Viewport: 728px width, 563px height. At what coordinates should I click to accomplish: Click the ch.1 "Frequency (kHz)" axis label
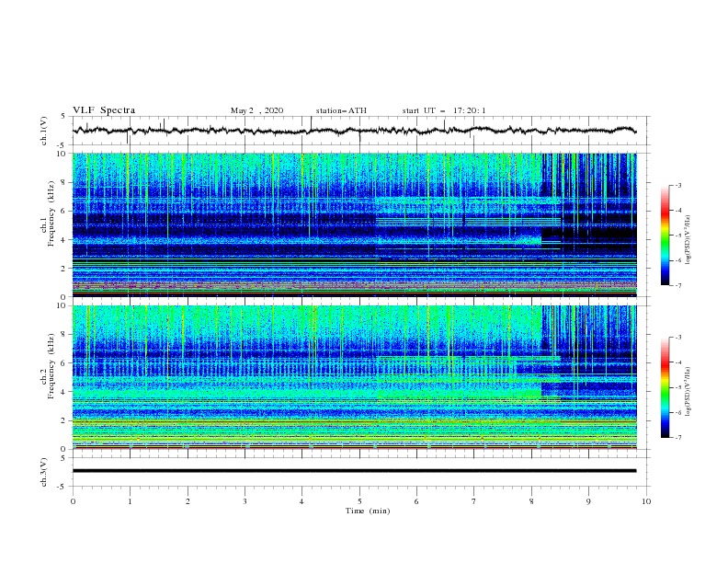tap(51, 214)
